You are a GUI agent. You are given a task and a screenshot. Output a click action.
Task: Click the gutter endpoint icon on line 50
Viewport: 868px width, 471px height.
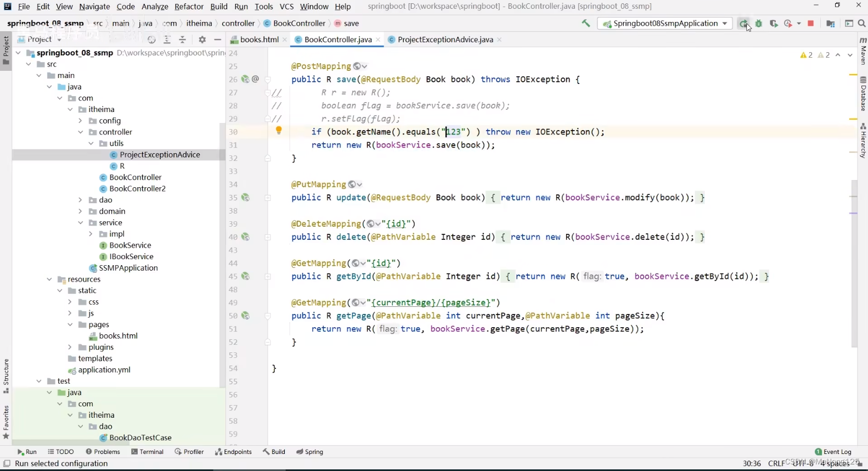coord(245,316)
